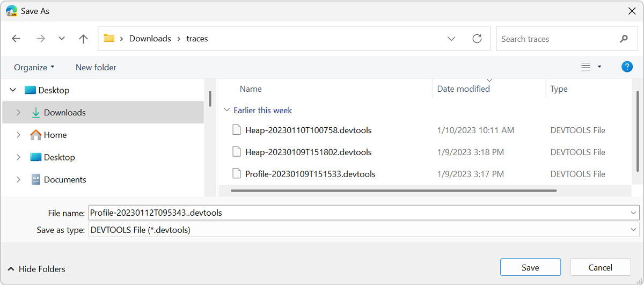Viewport: 644px width, 285px height.
Task: Open the Organize menu
Action: (34, 67)
